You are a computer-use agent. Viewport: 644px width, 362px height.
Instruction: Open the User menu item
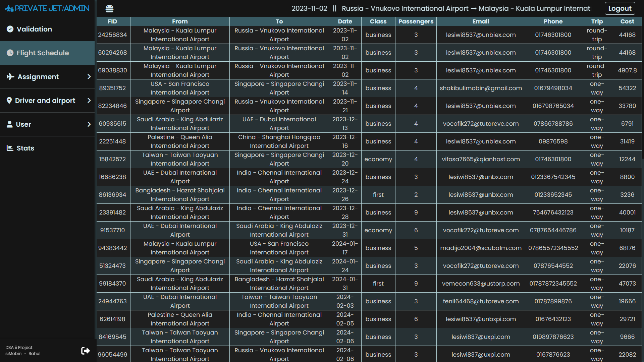[x=47, y=124]
